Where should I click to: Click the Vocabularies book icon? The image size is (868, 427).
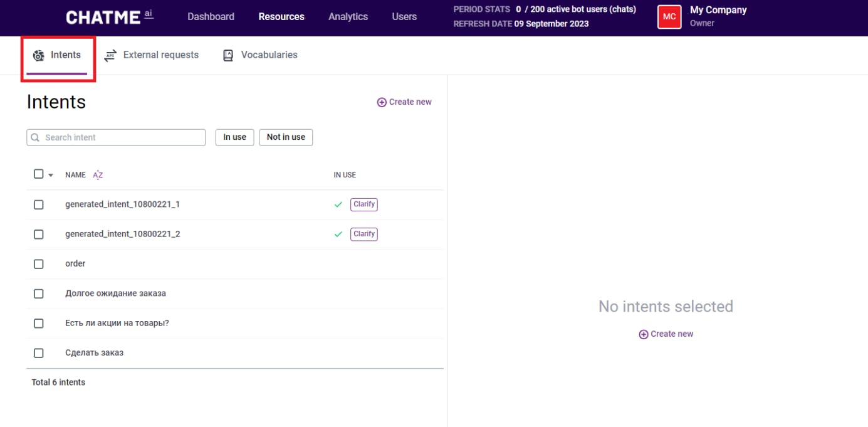(228, 55)
